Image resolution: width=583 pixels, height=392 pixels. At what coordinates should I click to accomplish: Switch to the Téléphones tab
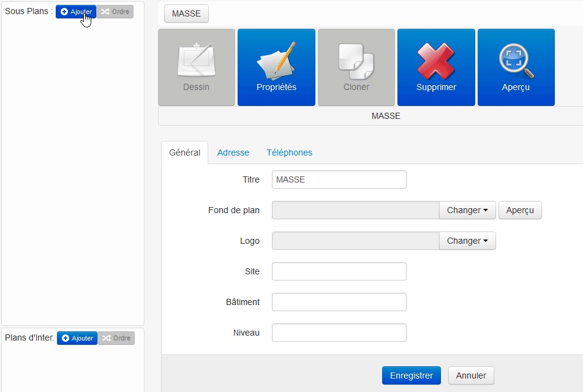point(289,153)
